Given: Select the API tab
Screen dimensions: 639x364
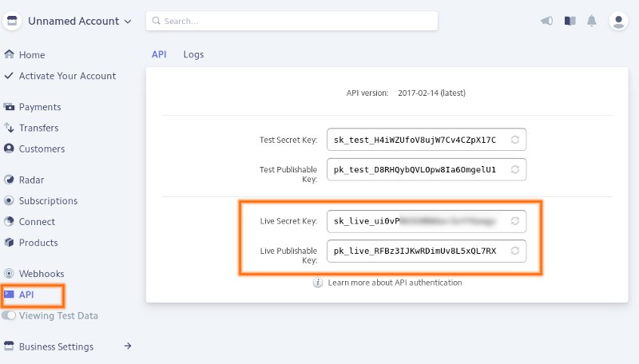Looking at the screenshot, I should pos(159,54).
